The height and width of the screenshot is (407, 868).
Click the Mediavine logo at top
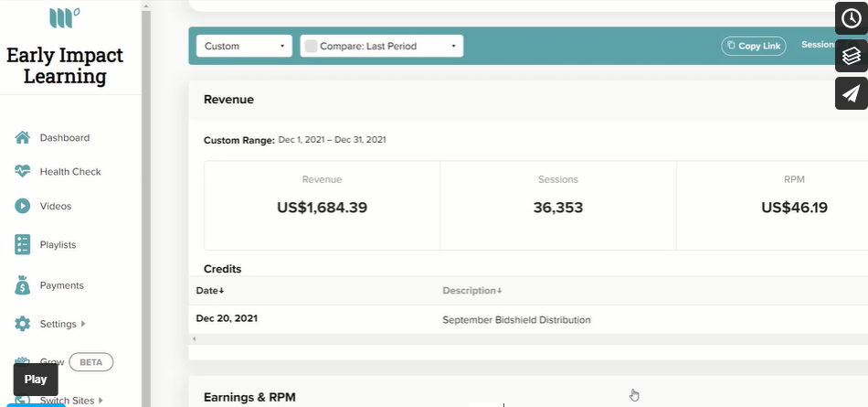64,17
